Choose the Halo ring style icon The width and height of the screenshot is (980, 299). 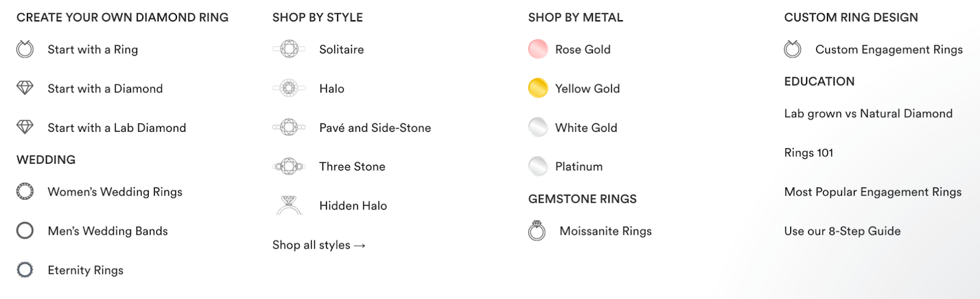[x=288, y=88]
